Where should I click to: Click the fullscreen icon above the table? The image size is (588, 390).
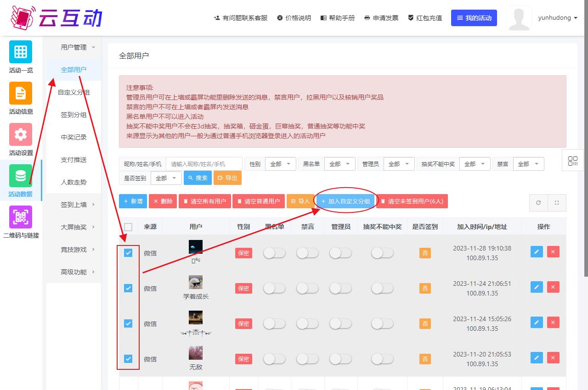[557, 202]
